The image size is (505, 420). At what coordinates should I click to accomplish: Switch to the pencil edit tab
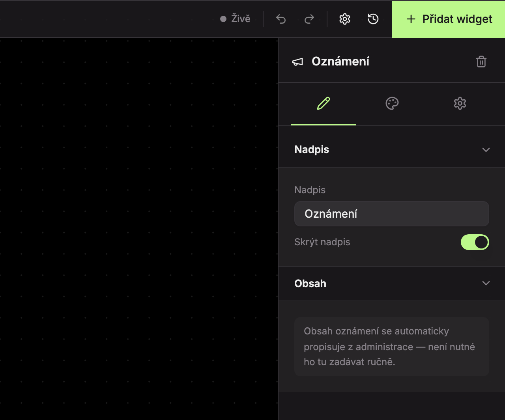[x=324, y=103]
